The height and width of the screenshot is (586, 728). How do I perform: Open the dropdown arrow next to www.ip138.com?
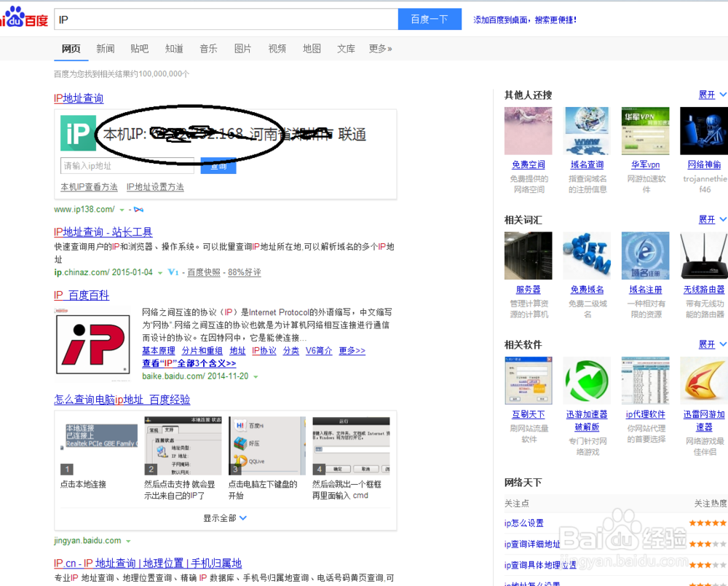122,210
